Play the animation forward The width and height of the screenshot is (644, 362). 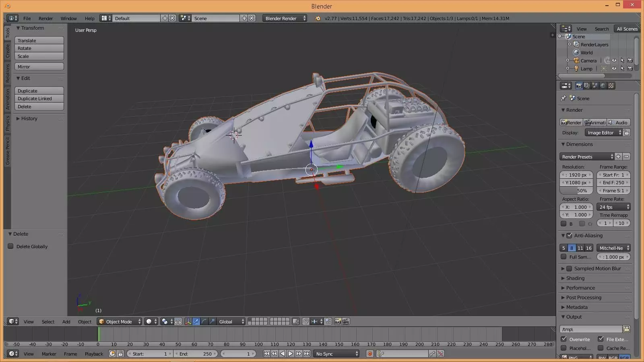point(291,354)
